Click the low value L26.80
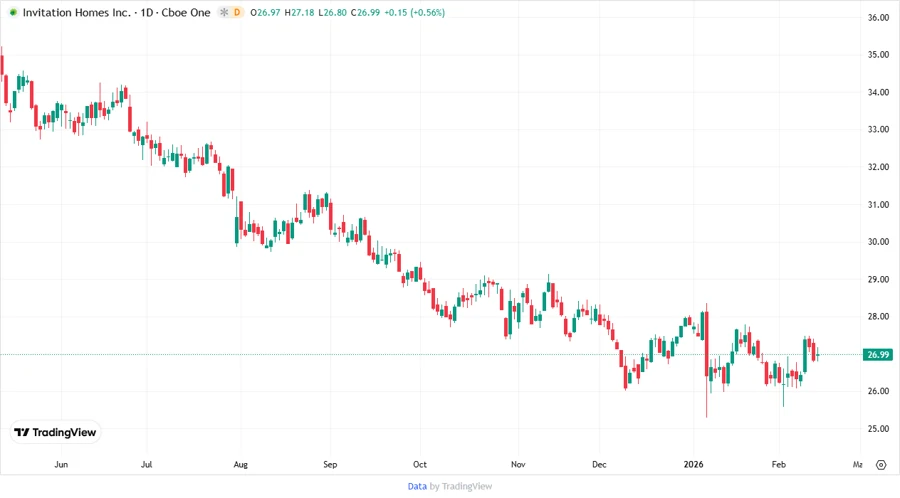 [332, 12]
